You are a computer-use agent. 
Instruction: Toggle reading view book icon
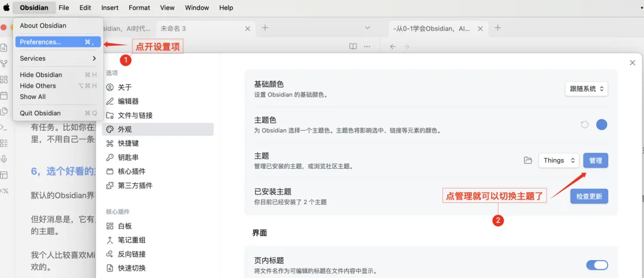pyautogui.click(x=353, y=47)
